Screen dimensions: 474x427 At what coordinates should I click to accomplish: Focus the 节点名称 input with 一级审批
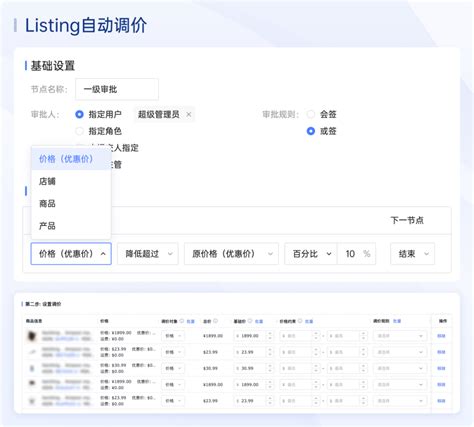pyautogui.click(x=117, y=89)
